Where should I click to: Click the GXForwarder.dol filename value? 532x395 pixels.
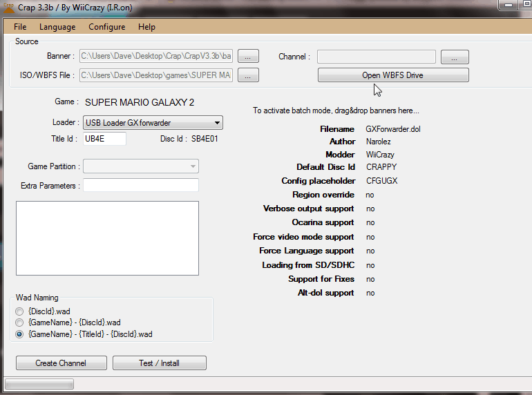pyautogui.click(x=393, y=129)
